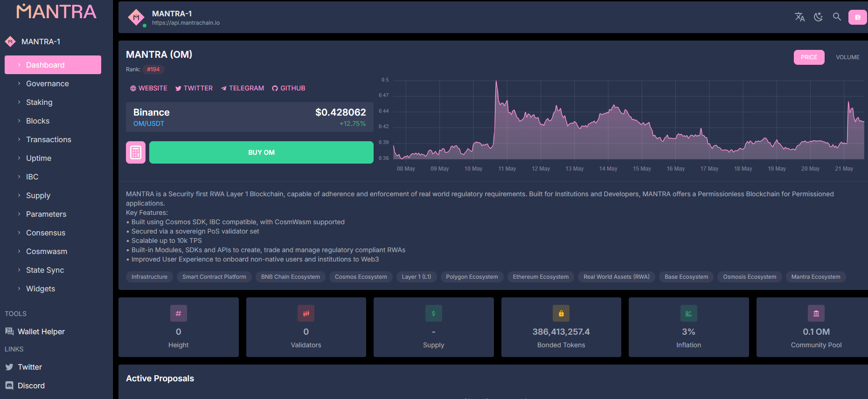Open the WEBSITE link
The image size is (868, 399).
pyautogui.click(x=148, y=88)
